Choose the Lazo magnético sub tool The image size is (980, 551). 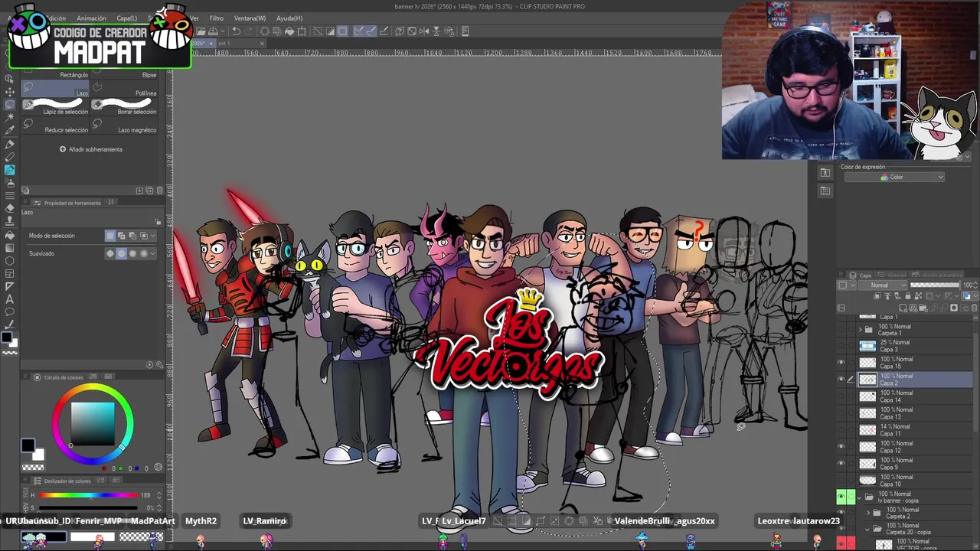tap(126, 126)
